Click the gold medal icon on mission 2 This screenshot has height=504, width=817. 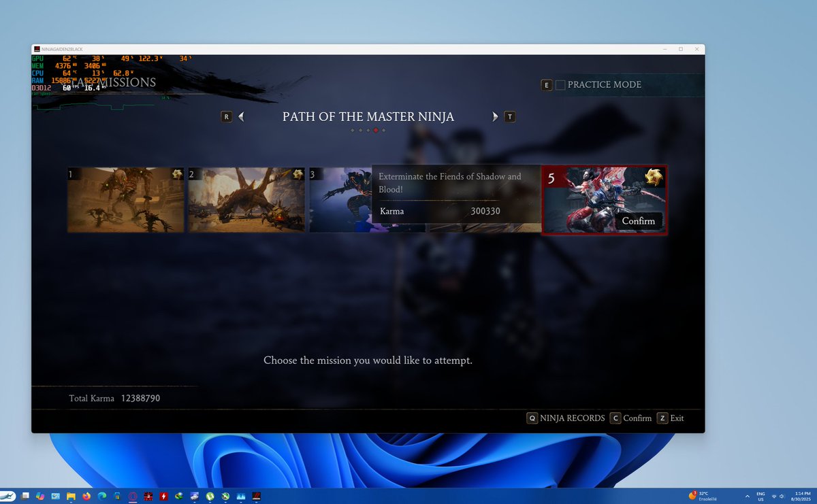point(298,174)
